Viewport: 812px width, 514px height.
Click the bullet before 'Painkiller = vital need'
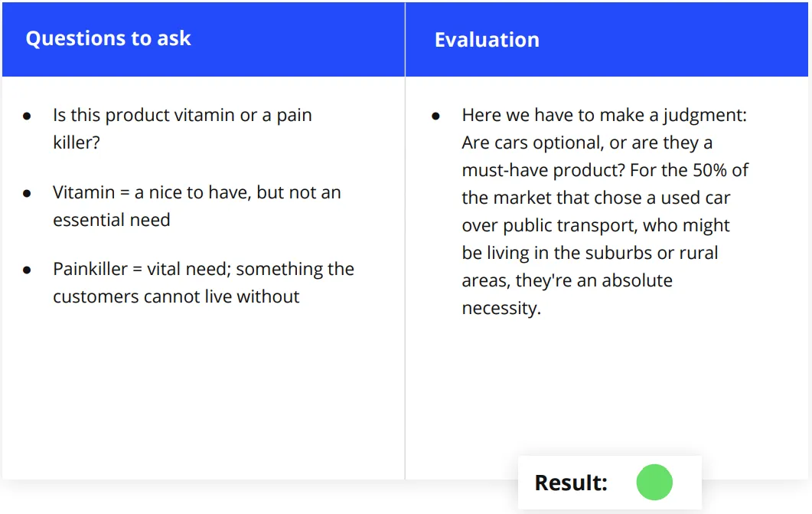click(27, 270)
